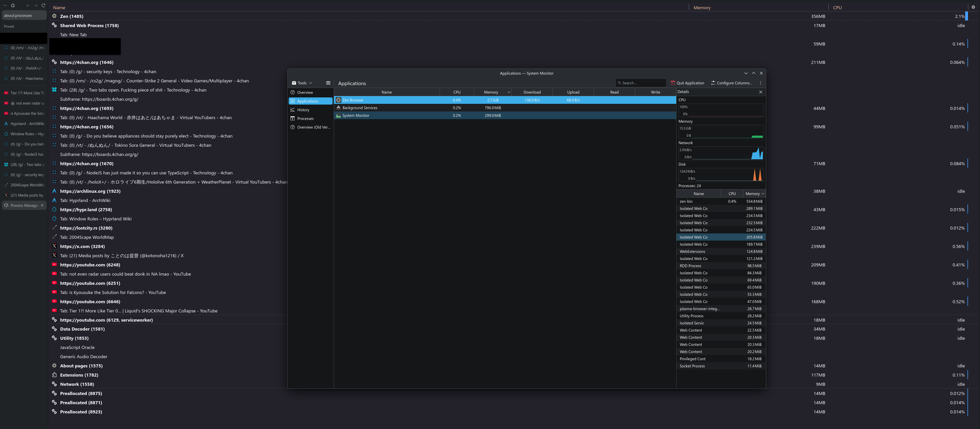
Task: Select the 'Privileged Cont' row in Details list
Action: click(x=721, y=359)
